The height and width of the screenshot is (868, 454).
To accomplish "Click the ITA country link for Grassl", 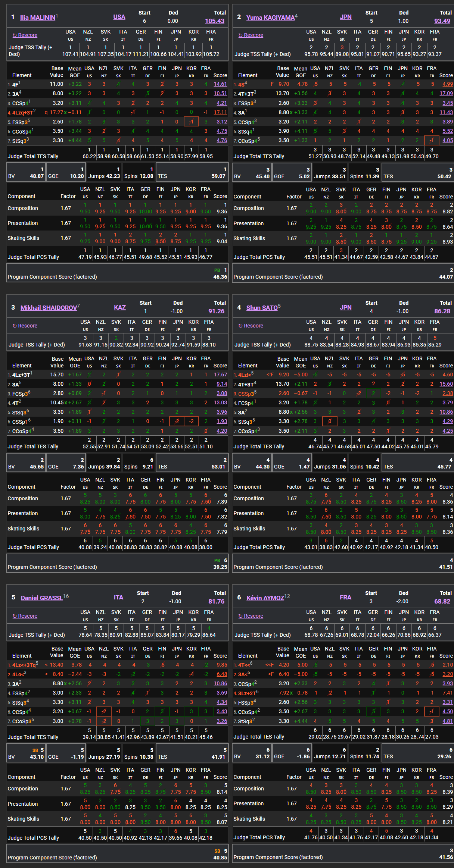I will click(x=118, y=597).
